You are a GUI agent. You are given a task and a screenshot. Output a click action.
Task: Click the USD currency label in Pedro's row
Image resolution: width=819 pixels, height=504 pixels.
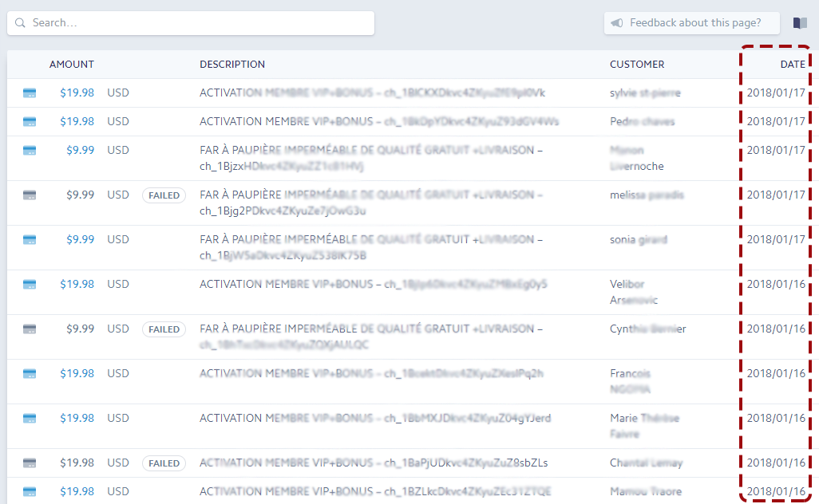tap(118, 121)
